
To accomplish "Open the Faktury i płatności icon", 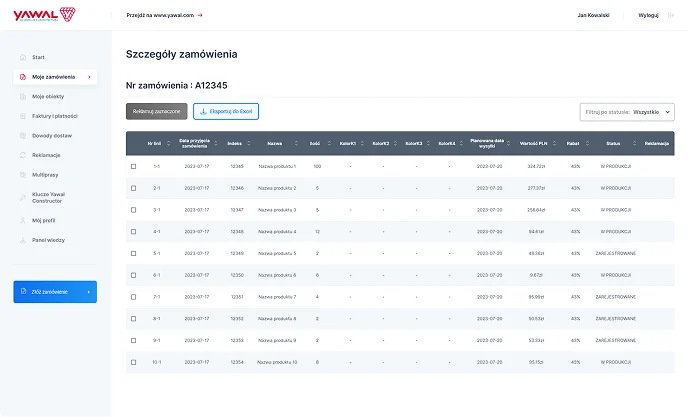I will [x=23, y=116].
